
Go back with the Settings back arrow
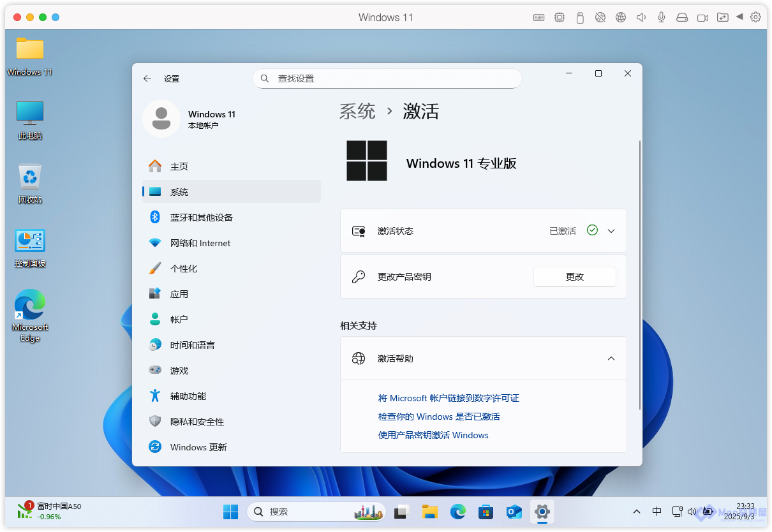coord(147,78)
